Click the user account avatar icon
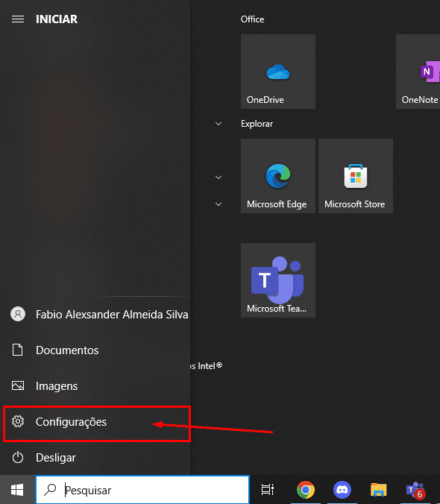 pyautogui.click(x=18, y=314)
